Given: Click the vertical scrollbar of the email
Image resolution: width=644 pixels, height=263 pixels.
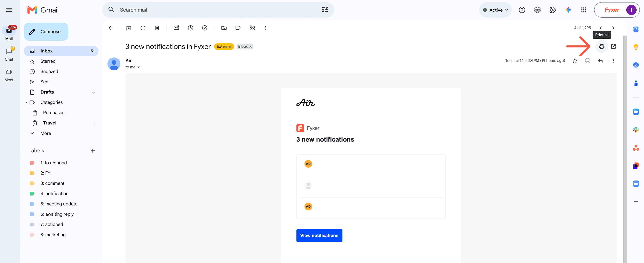Looking at the screenshot, I should pyautogui.click(x=625, y=149).
